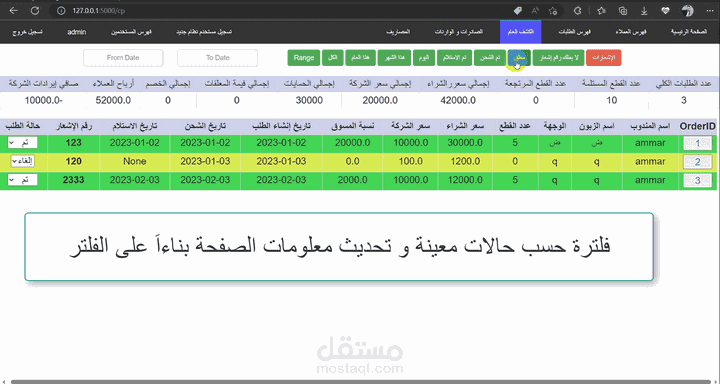Activate the read aloud icon

point(535,11)
